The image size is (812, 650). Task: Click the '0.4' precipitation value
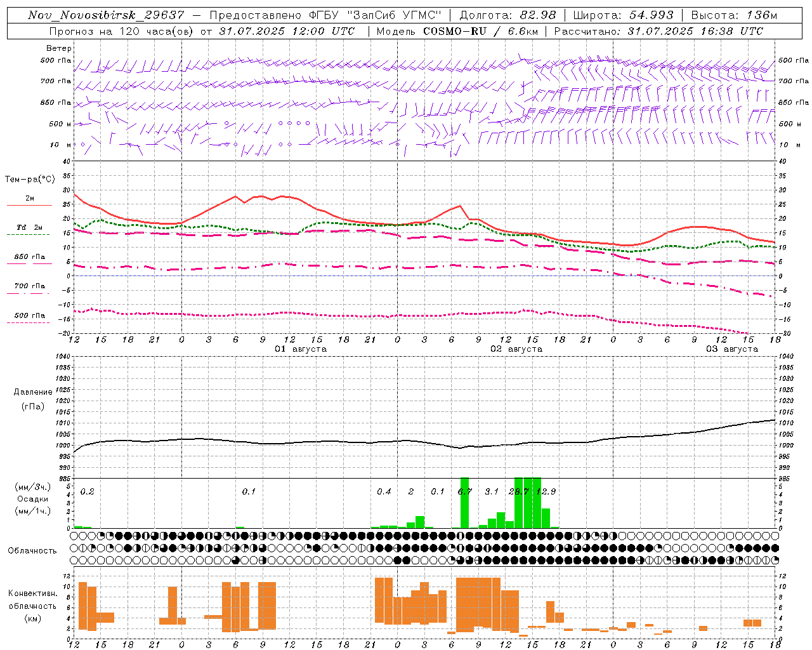(384, 492)
